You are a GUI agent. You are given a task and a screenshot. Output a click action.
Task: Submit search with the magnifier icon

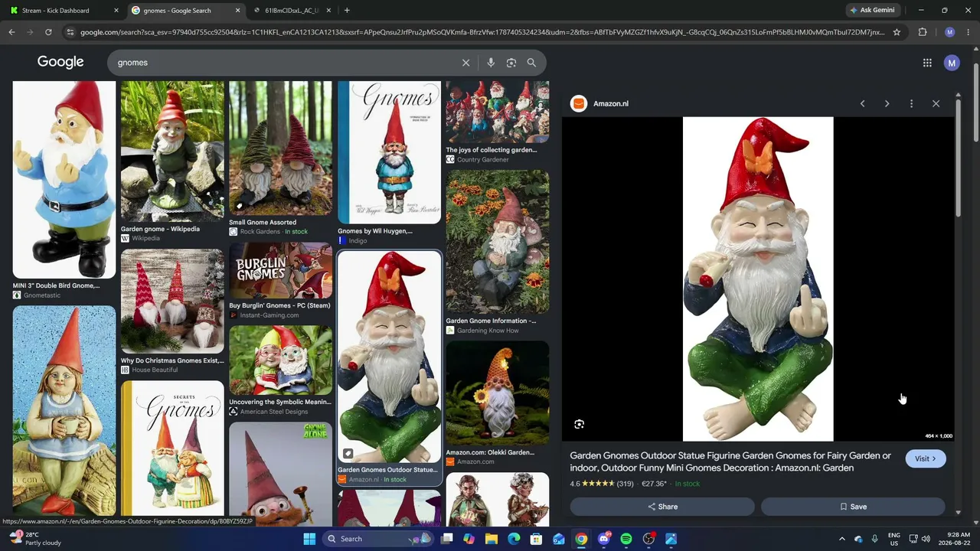click(531, 63)
